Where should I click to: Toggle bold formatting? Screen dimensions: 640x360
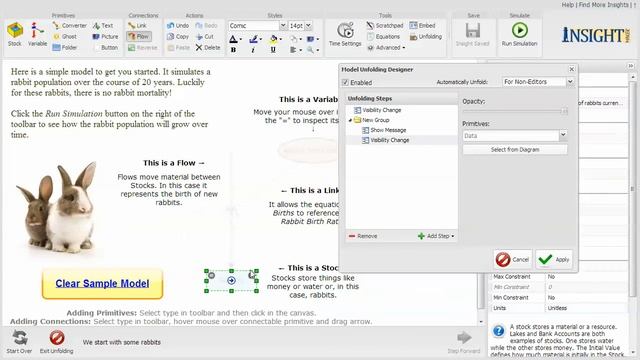click(x=233, y=50)
